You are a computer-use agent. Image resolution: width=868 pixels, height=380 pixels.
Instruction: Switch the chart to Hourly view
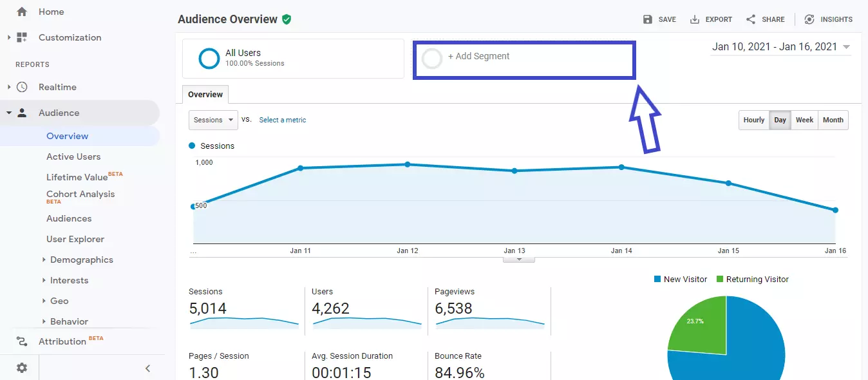click(753, 120)
